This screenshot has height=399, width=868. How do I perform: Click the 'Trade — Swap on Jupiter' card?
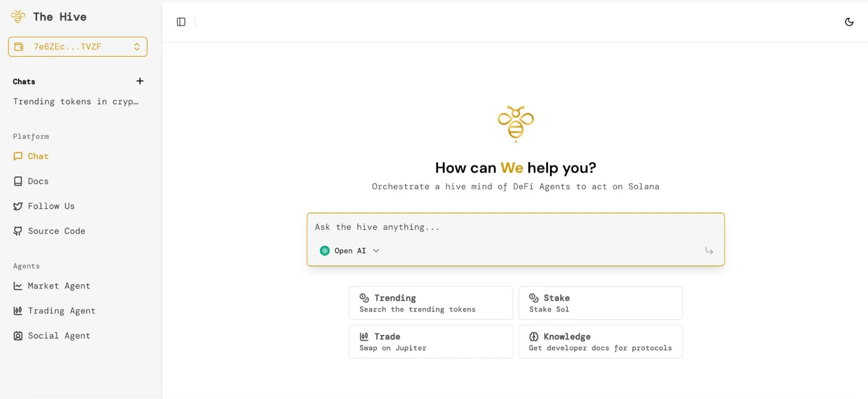tap(430, 342)
